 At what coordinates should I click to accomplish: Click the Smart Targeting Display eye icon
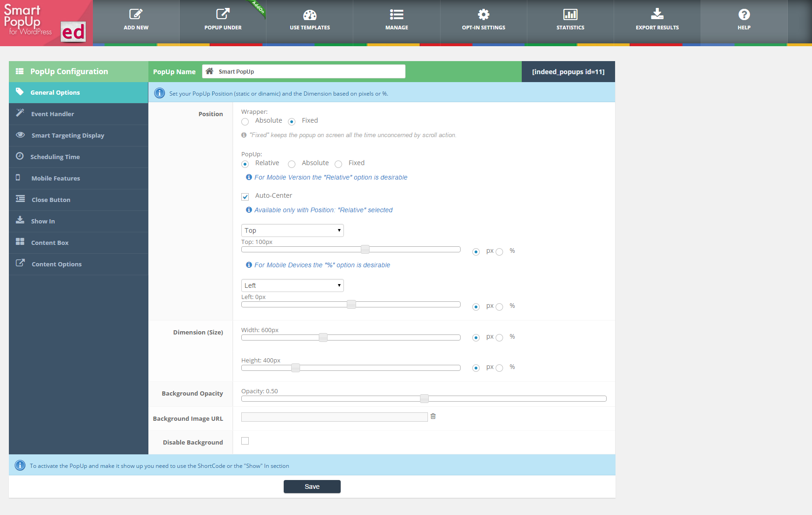point(20,135)
